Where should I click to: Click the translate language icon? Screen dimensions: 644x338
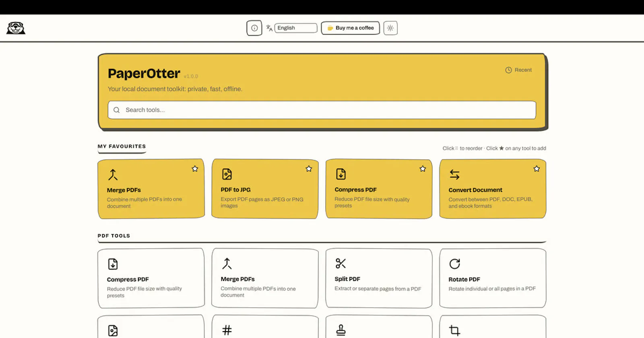(269, 28)
